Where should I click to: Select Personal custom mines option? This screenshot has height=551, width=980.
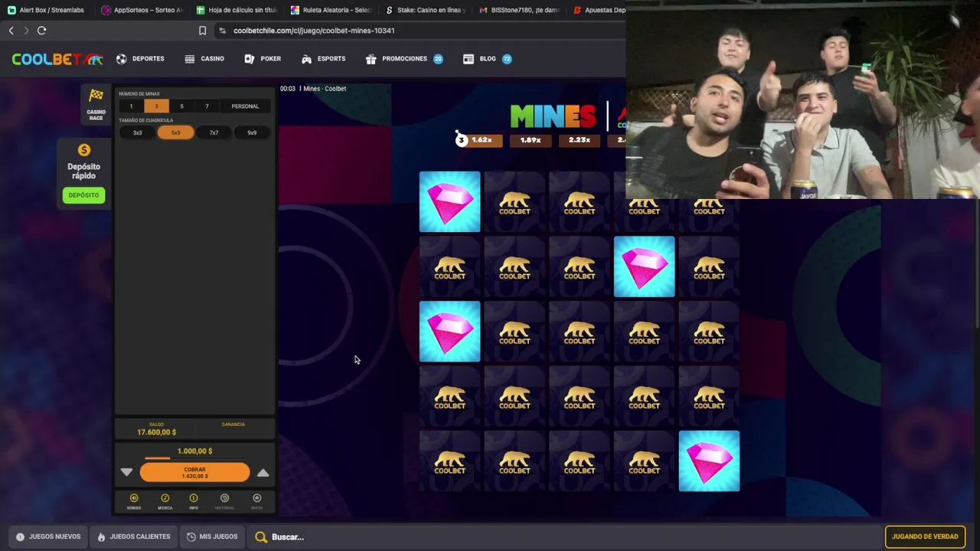[245, 106]
